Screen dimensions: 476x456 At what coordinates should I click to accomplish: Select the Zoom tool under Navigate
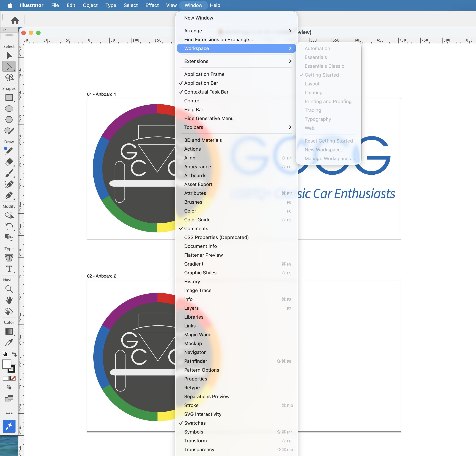[x=9, y=289]
